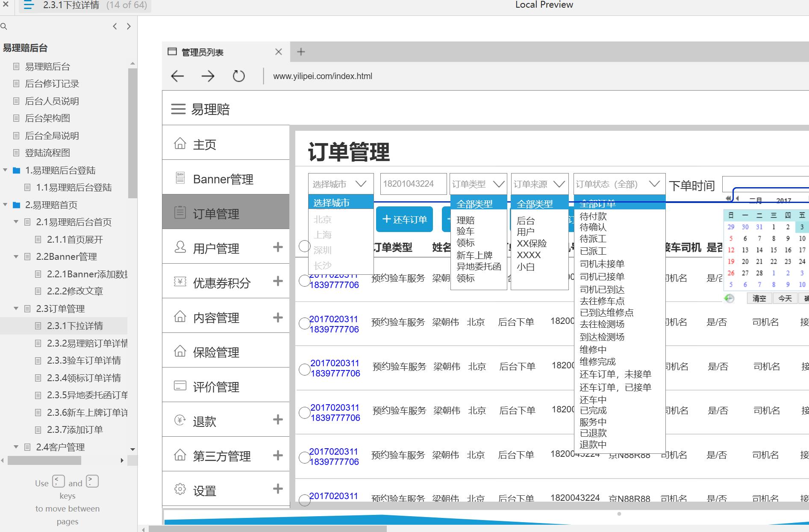Click the browser mockup back arrow
Viewport: 809px width, 532px height.
pyautogui.click(x=177, y=76)
